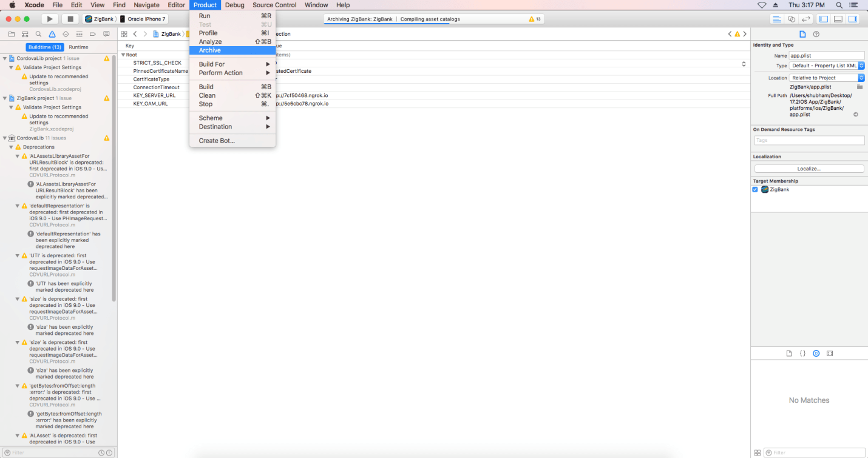Toggle the Debug area visibility
868x458 pixels.
click(x=838, y=19)
